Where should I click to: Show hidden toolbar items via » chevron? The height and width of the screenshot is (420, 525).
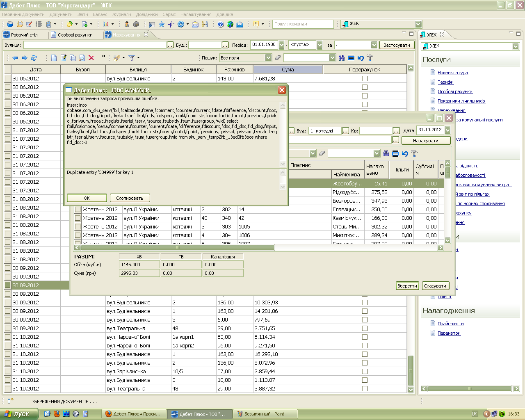pos(103,57)
